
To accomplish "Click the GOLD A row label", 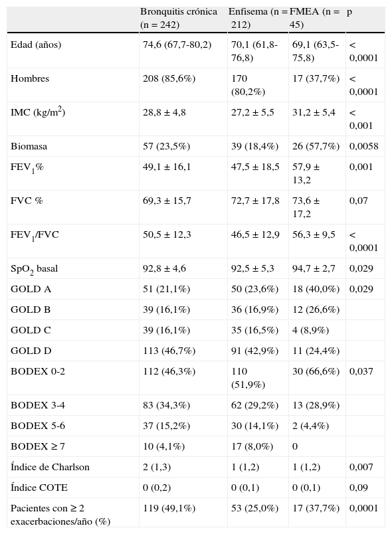I will pos(31,289).
